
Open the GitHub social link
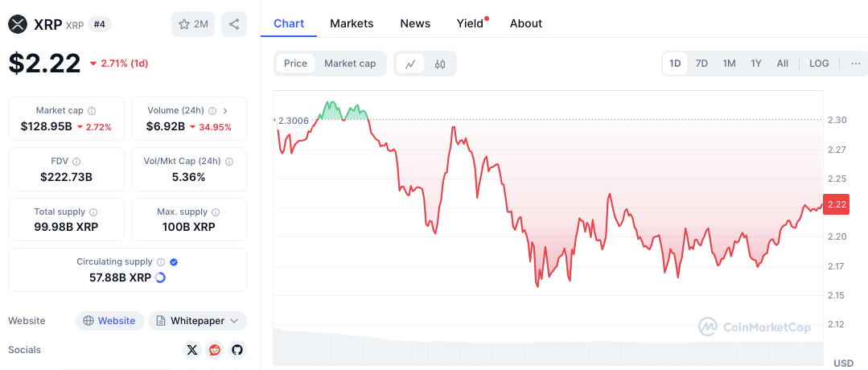tap(237, 350)
